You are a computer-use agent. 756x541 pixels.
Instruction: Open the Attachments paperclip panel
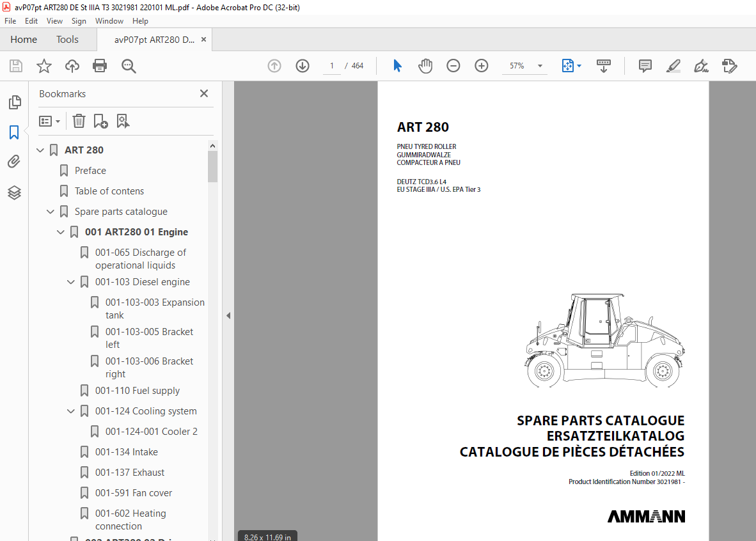(14, 162)
